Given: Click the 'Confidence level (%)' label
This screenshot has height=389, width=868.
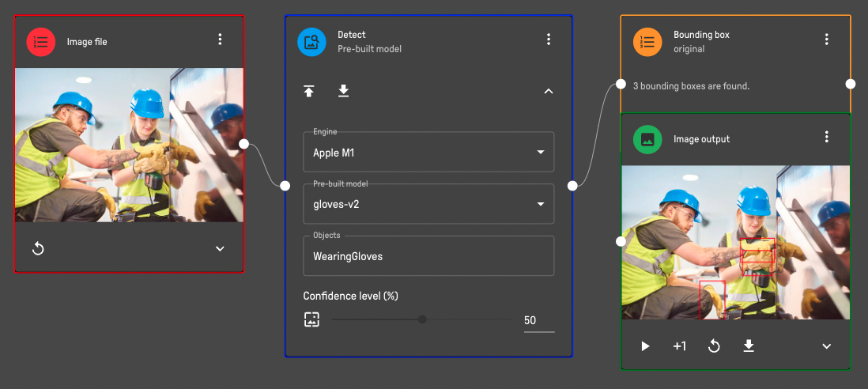Looking at the screenshot, I should 351,296.
